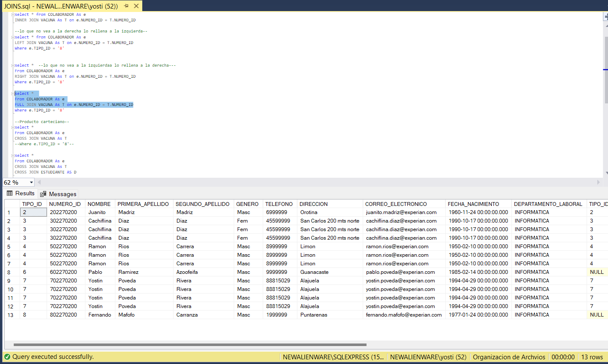This screenshot has width=608, height=364.
Task: Open the 62 % zoom dropdown
Action: tap(31, 182)
